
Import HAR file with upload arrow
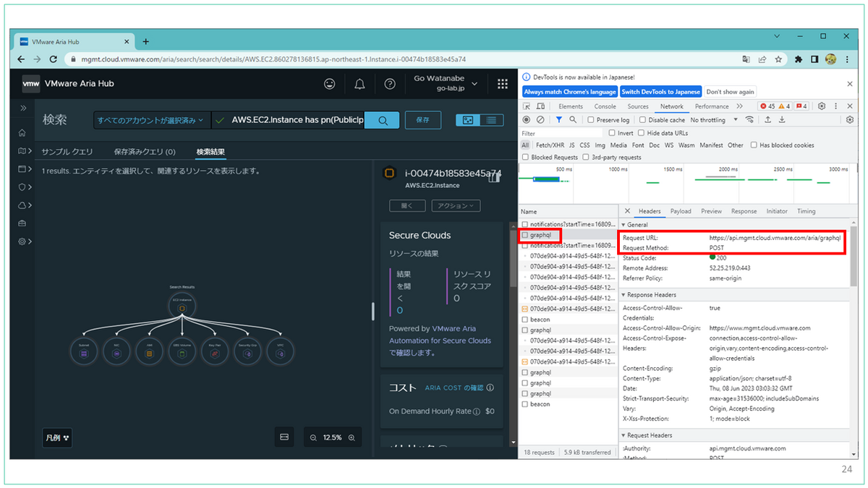pyautogui.click(x=767, y=119)
